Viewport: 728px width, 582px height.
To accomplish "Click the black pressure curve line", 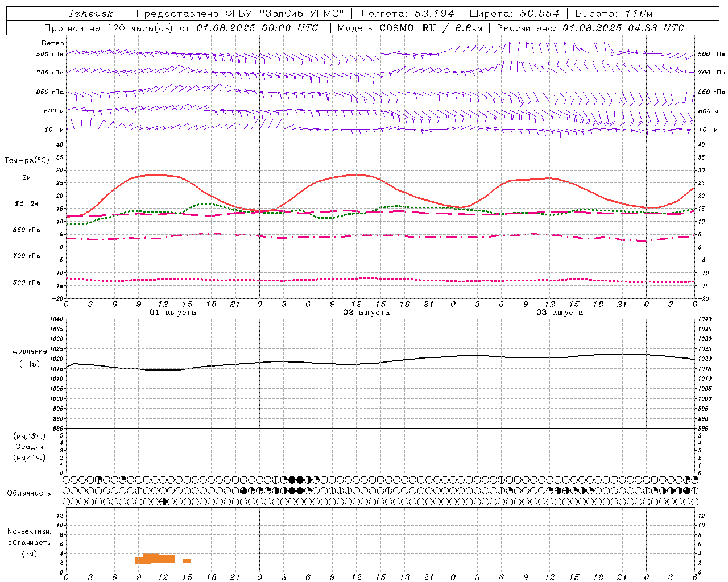I will coord(380,363).
